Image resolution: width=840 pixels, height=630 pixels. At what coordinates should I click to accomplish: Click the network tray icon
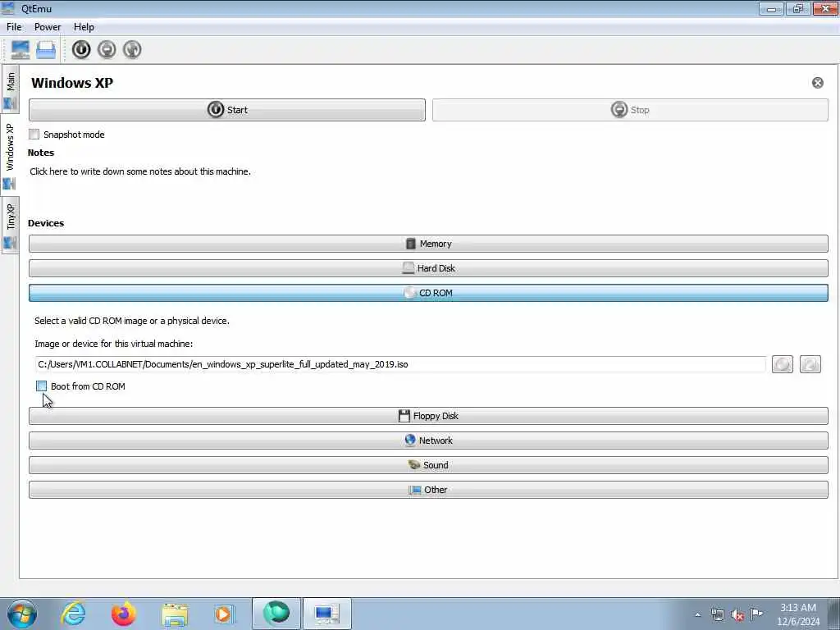[717, 615]
